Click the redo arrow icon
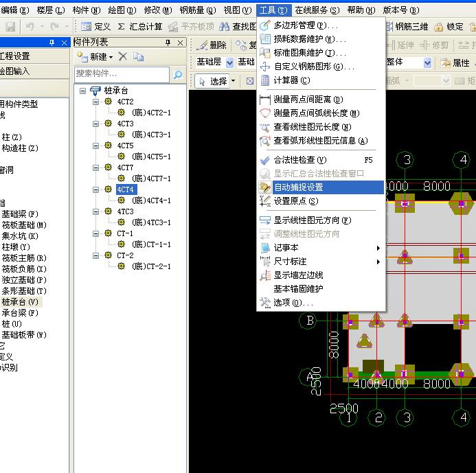The height and width of the screenshot is (473, 476). (55, 27)
